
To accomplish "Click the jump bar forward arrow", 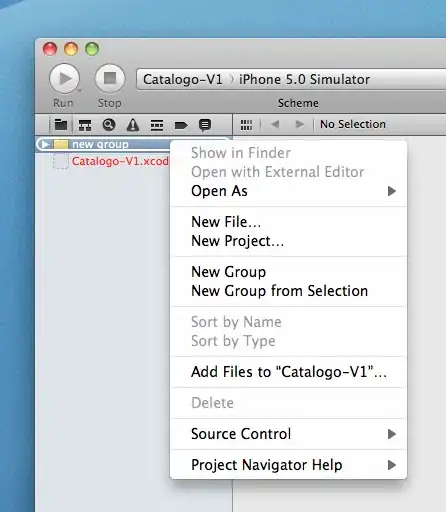I will tap(300, 124).
